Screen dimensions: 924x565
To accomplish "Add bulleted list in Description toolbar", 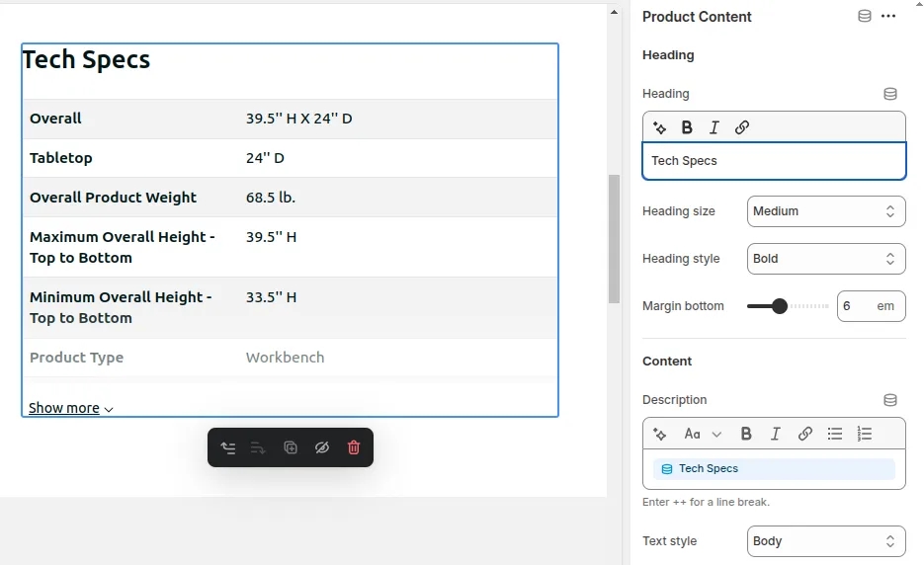I will coord(835,434).
